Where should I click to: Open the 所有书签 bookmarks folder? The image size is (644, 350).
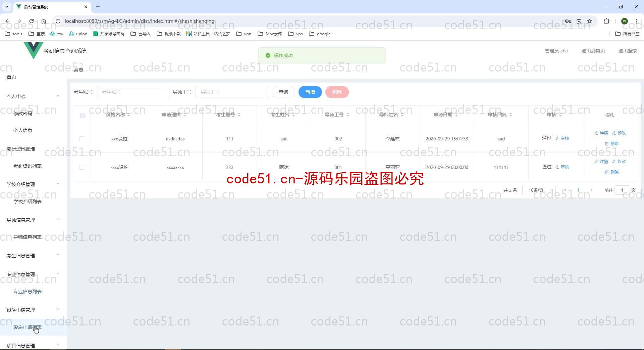click(x=627, y=34)
